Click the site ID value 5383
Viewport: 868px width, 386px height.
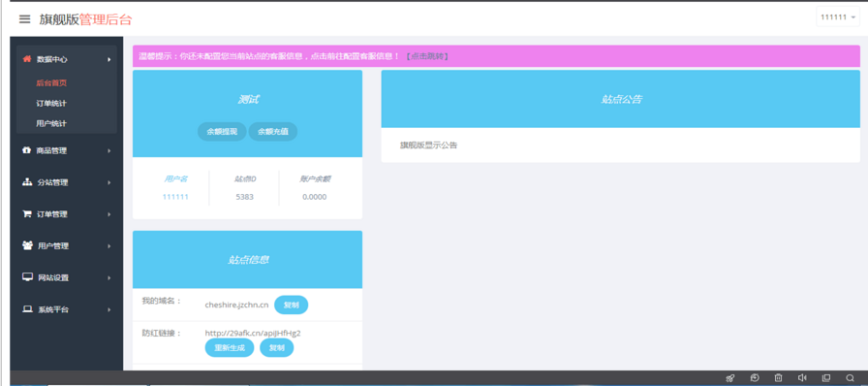[x=245, y=197]
